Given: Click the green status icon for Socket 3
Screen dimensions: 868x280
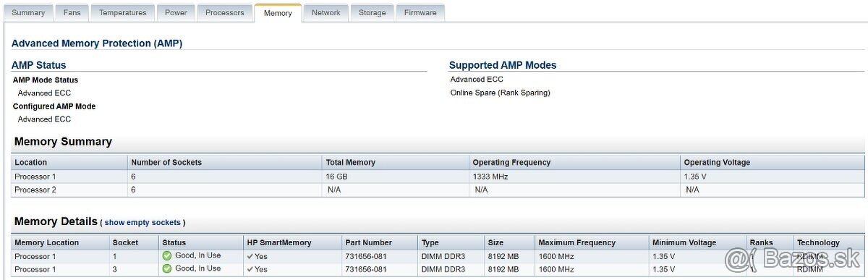Looking at the screenshot, I should [167, 269].
